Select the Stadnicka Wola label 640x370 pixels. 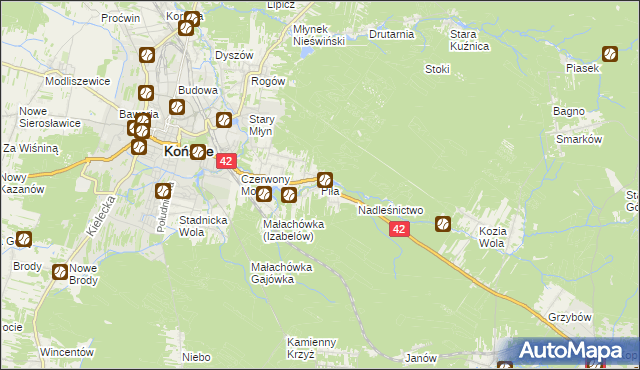tap(203, 226)
